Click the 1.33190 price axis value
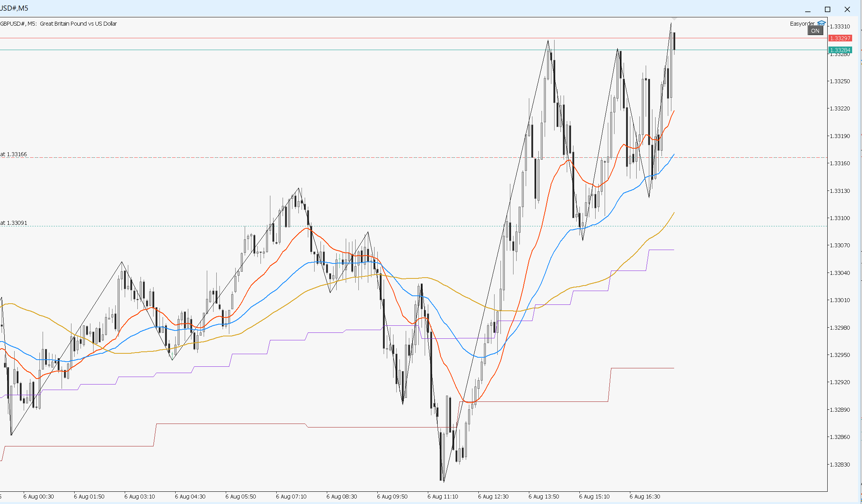The width and height of the screenshot is (862, 504). click(x=840, y=136)
